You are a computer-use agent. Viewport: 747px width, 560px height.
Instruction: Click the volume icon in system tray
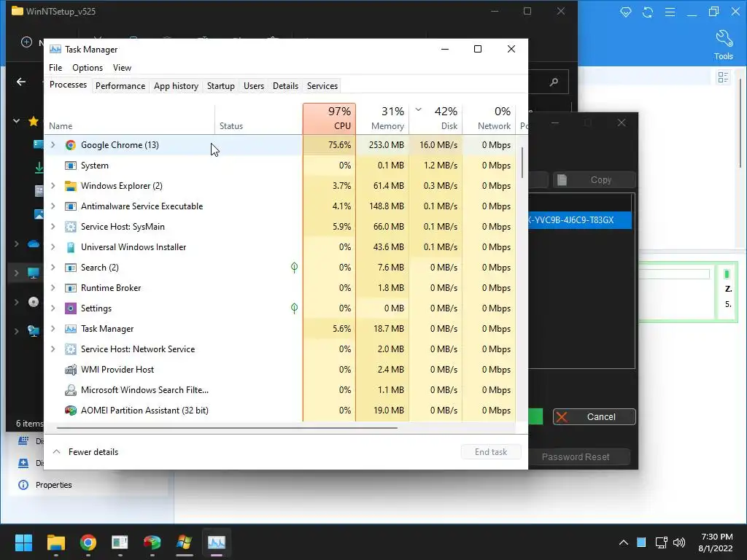click(x=679, y=542)
